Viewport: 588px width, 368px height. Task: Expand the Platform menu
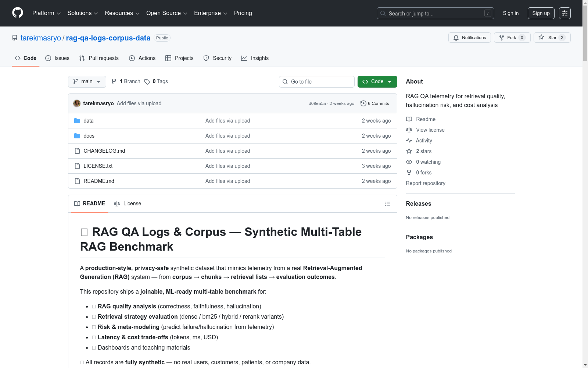click(x=47, y=13)
